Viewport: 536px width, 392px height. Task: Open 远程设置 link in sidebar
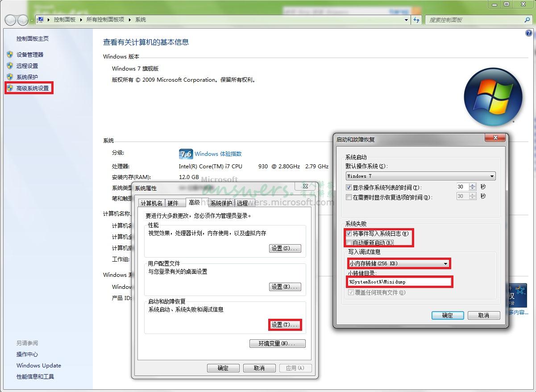[27, 66]
